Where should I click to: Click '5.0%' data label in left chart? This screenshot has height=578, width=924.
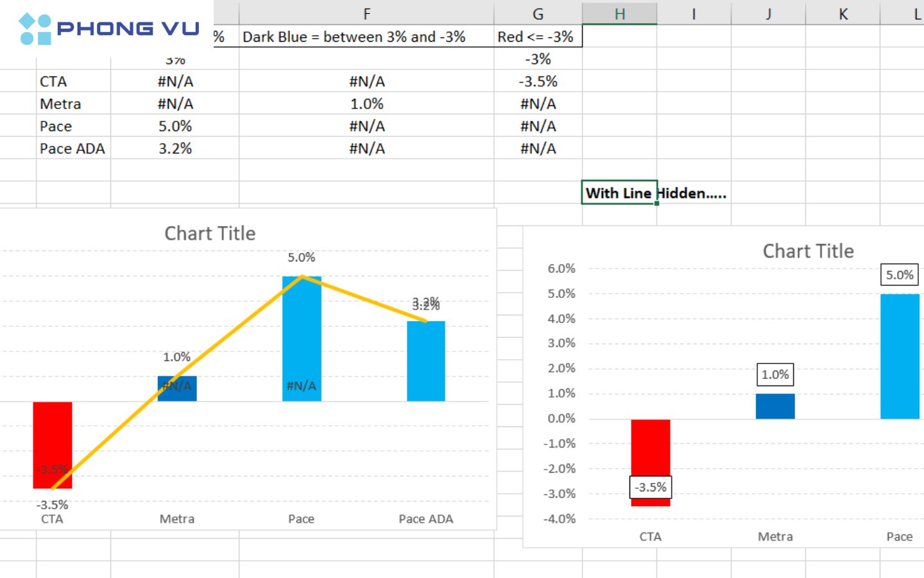point(301,258)
